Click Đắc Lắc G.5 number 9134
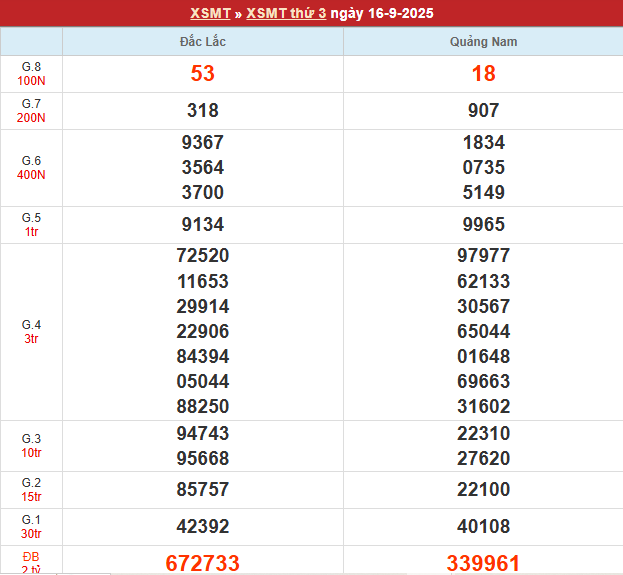The width and height of the screenshot is (623, 575). [x=203, y=225]
